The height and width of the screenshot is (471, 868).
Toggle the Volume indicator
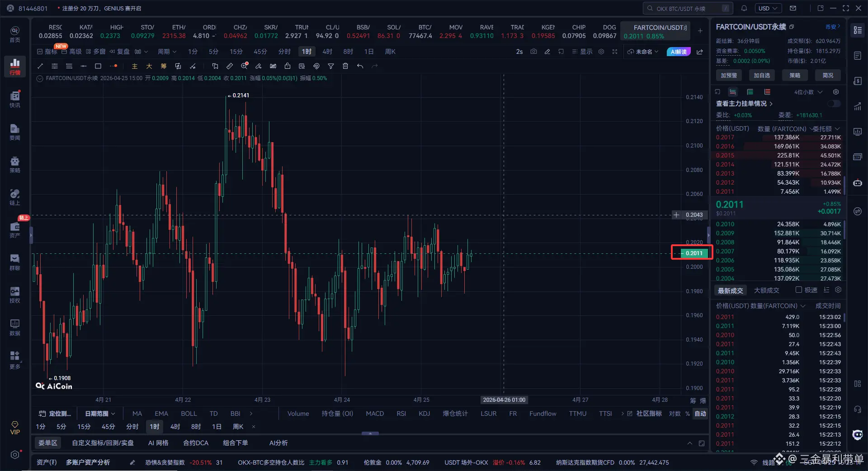point(298,414)
